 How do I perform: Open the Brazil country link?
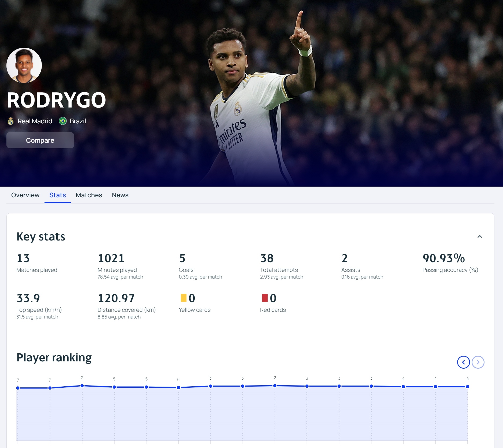point(78,121)
